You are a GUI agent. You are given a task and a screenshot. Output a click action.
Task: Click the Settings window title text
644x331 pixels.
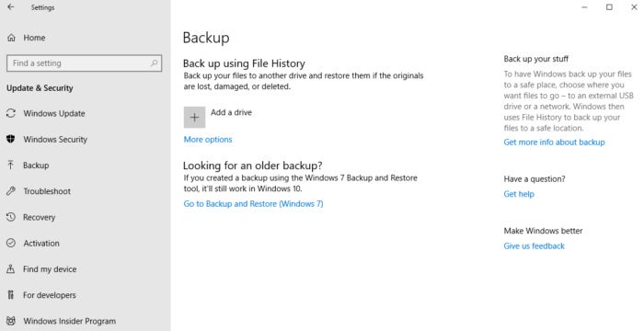(x=42, y=7)
